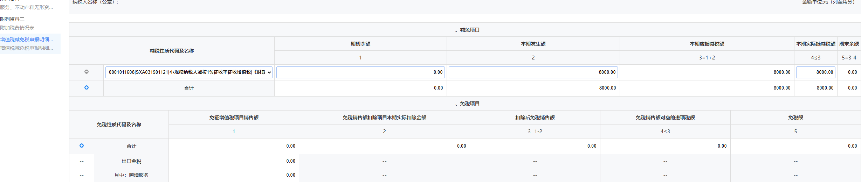Click the minus icon to remove the tax reduction row

click(x=87, y=72)
